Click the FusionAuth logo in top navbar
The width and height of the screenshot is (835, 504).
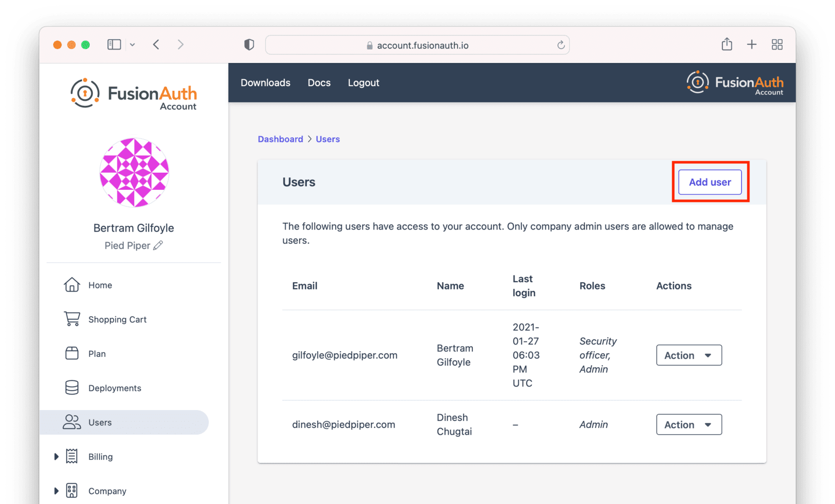coord(735,83)
